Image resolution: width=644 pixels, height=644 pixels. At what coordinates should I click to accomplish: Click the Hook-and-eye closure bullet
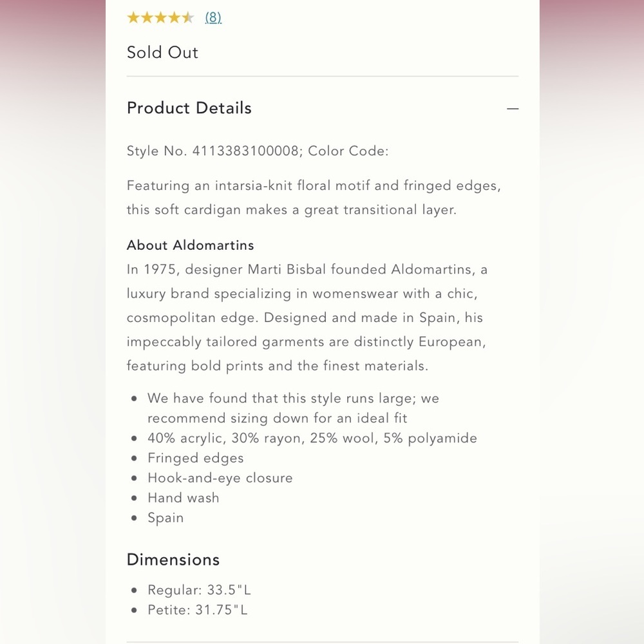(220, 478)
